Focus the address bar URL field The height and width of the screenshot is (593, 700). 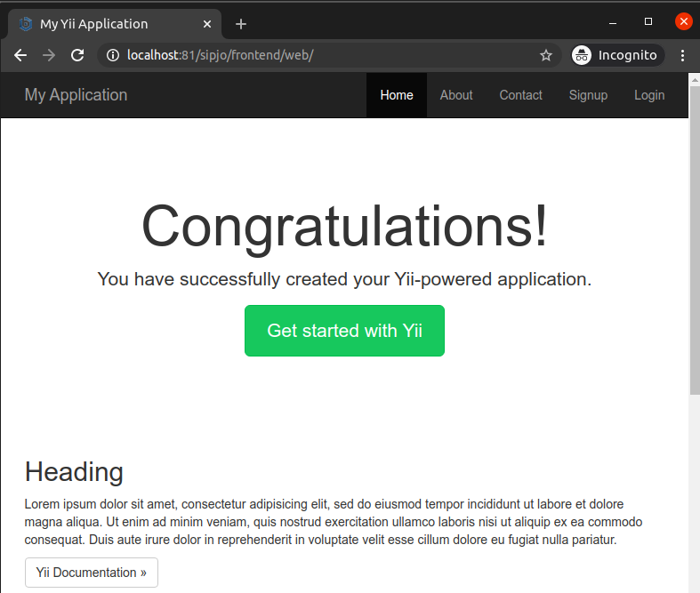(x=329, y=55)
